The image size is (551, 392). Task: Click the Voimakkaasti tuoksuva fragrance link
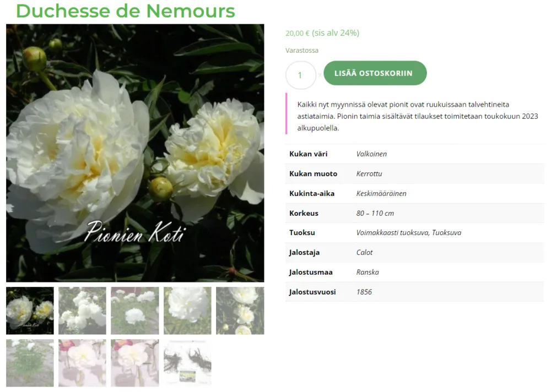click(x=392, y=232)
